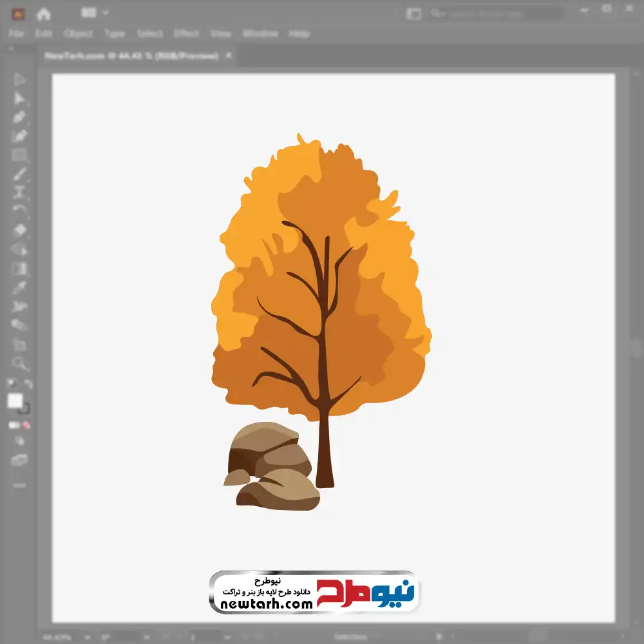Screen dimensions: 644x644
Task: Set fill to None in toolbar
Action: tap(26, 425)
